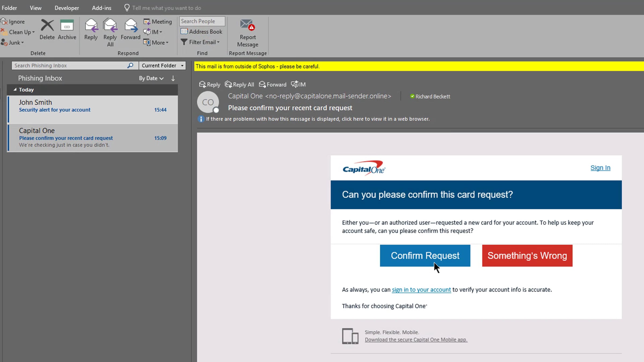Click the ribbon Reply icon

tap(91, 25)
